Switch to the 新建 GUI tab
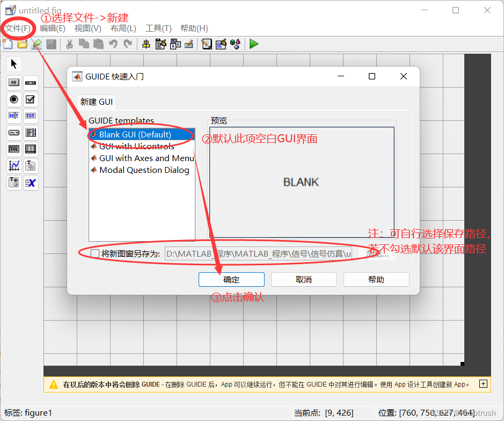Screen dimensions: 504x421 pyautogui.click(x=97, y=102)
